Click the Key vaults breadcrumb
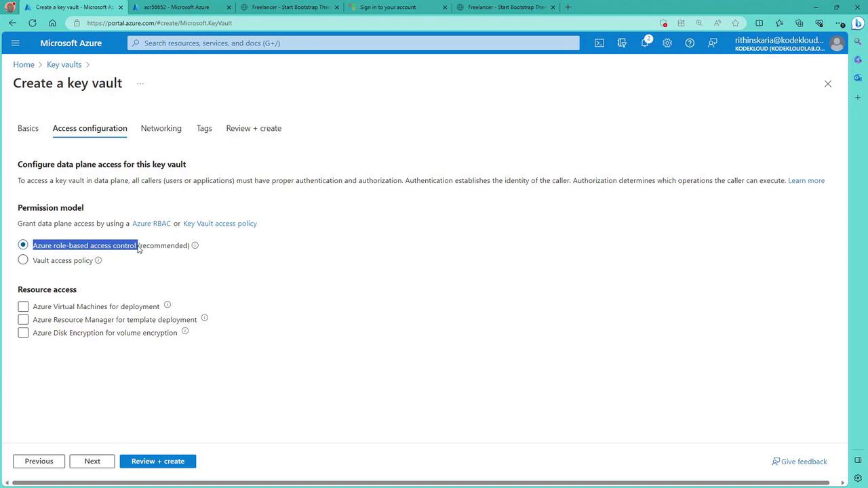The height and width of the screenshot is (488, 868). tap(64, 64)
